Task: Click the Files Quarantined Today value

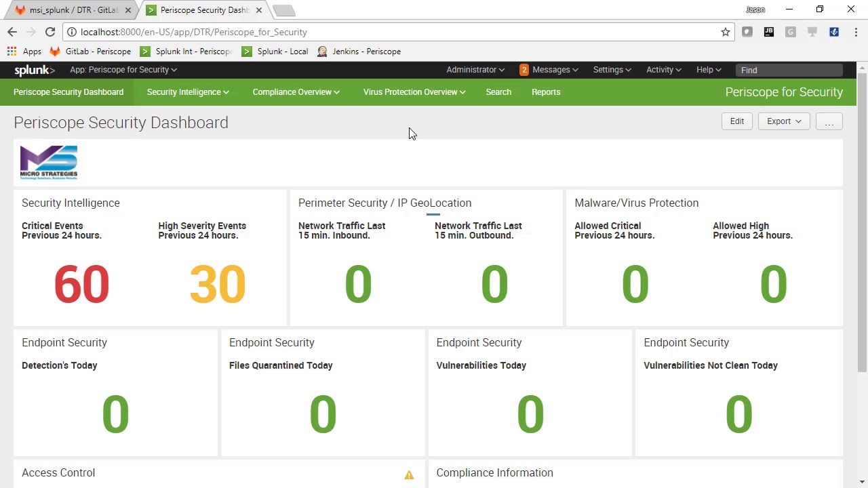Action: coord(323,414)
